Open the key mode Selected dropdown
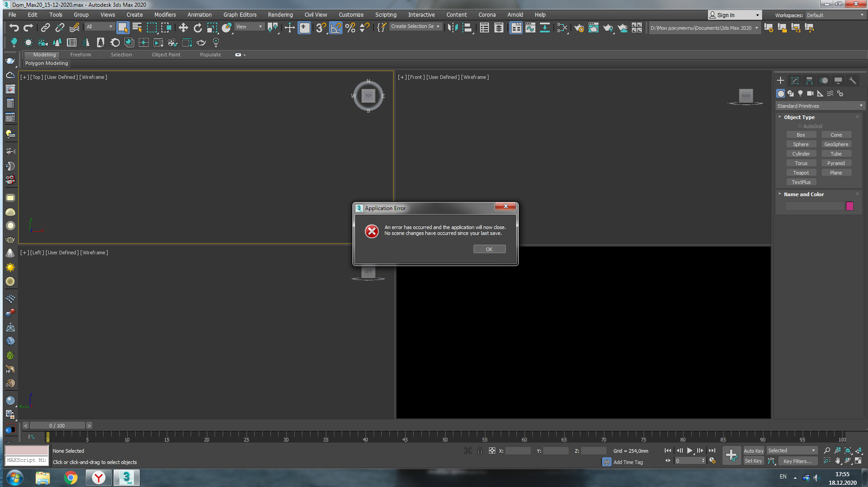Screen dimensions: 868x487 point(792,450)
